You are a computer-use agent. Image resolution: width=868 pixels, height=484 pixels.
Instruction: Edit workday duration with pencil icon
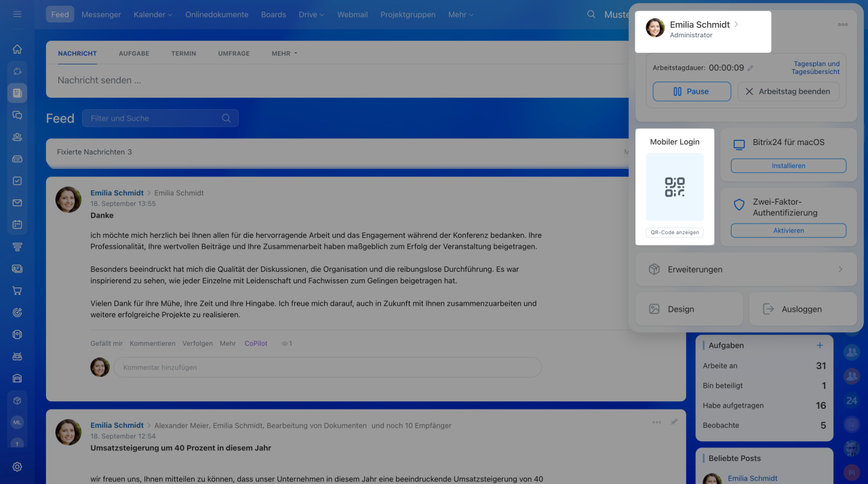[750, 68]
